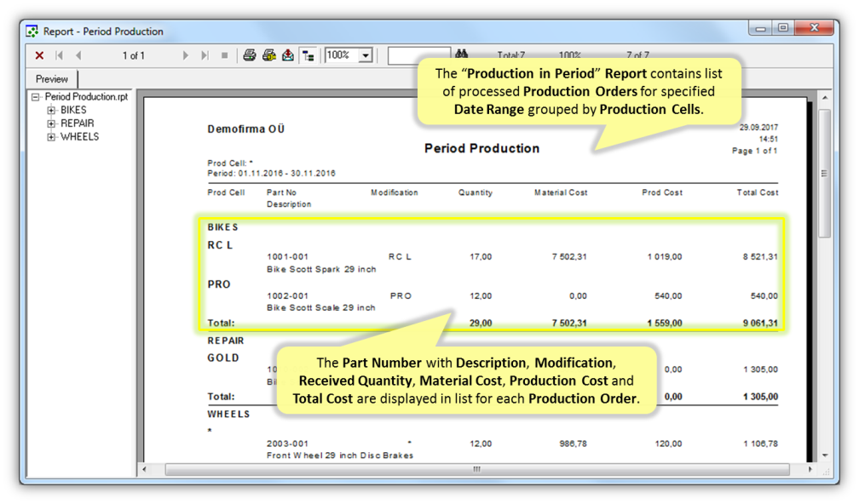Open printer setup
859x504 pixels.
tap(269, 55)
